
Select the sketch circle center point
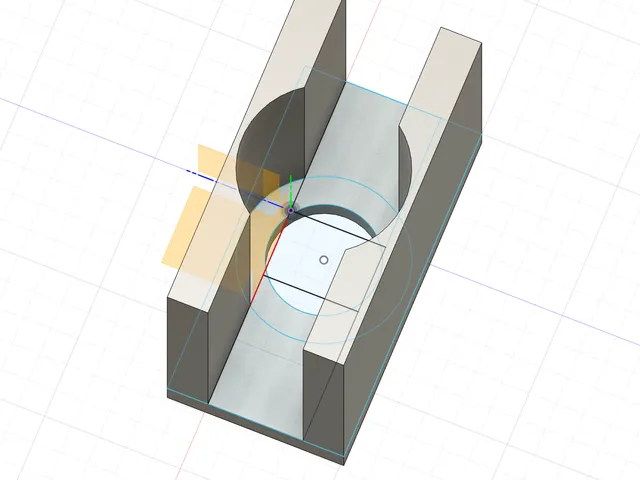[x=324, y=260]
